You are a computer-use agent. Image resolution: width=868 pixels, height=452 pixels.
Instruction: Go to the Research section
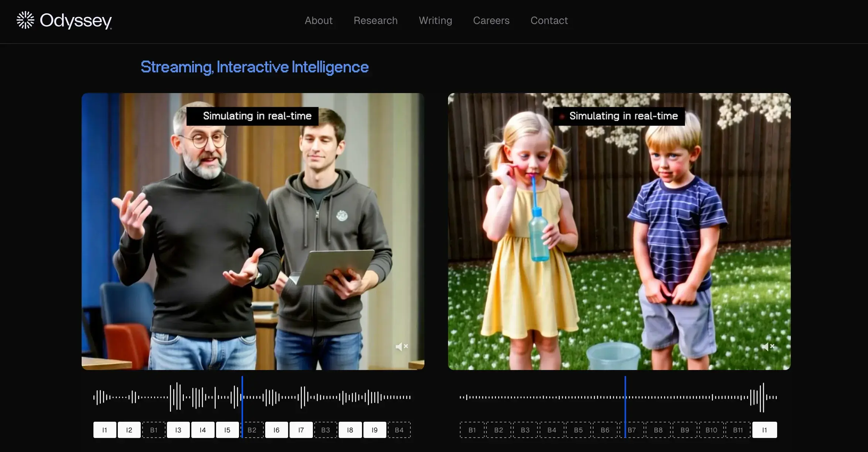tap(376, 21)
